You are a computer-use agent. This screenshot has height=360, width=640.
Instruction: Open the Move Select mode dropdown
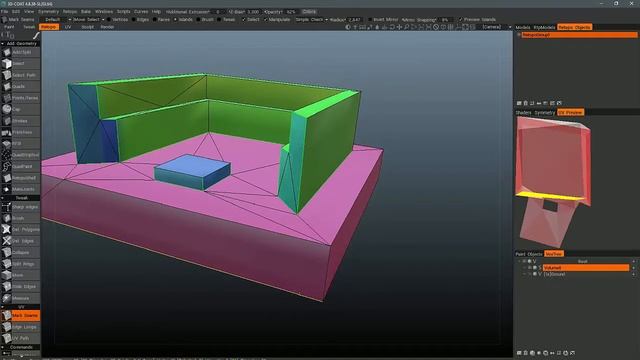89,20
